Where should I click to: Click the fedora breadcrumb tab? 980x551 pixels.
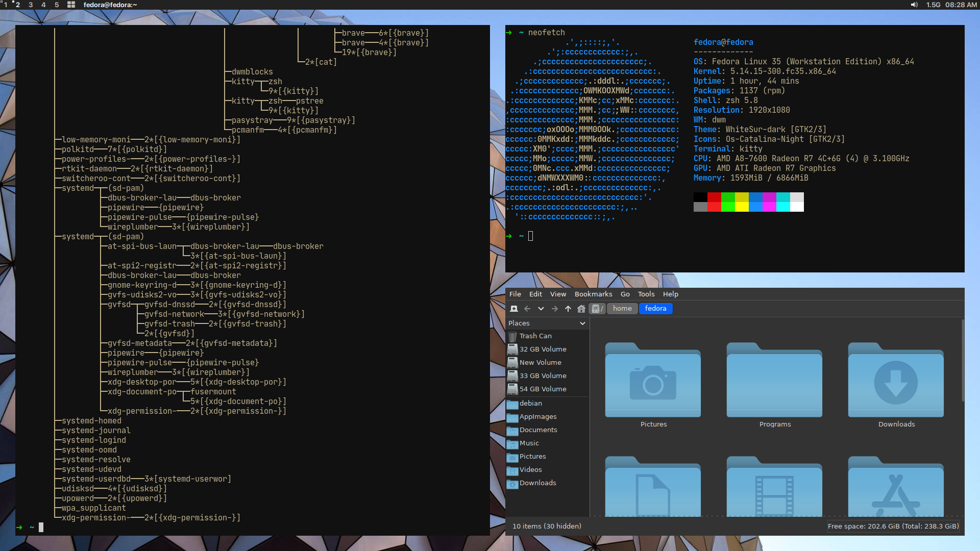tap(654, 308)
